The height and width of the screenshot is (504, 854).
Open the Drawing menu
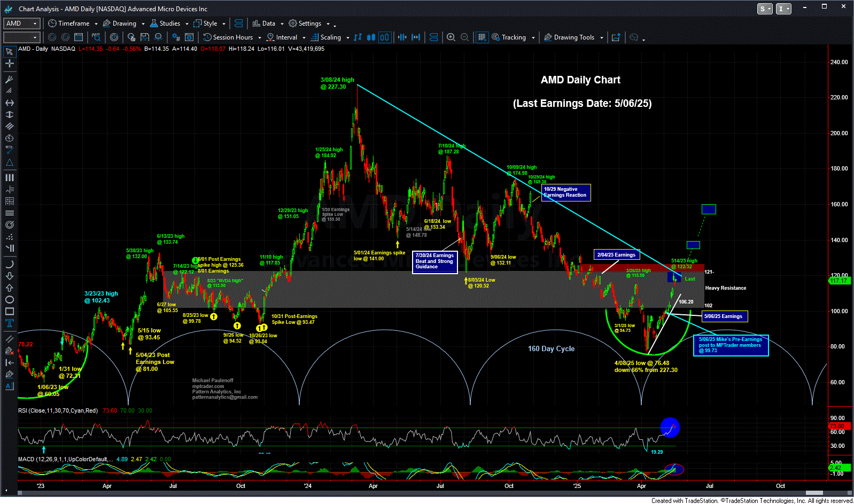pyautogui.click(x=120, y=24)
